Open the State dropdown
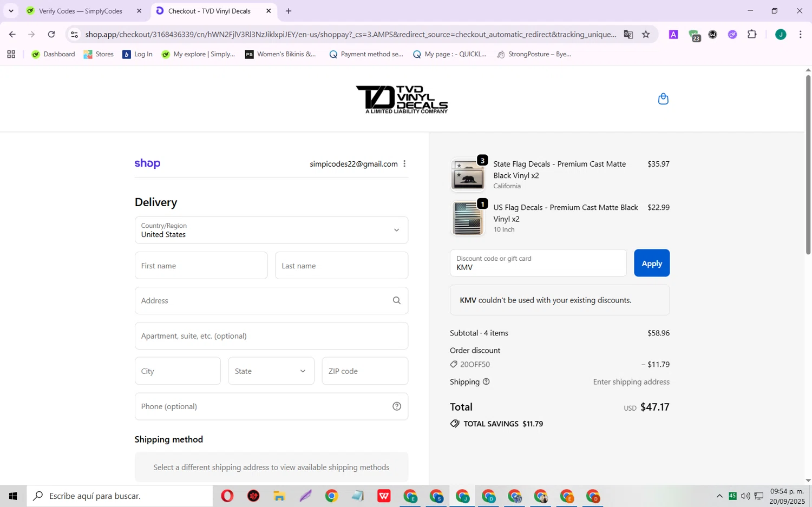Screen dimensions: 812x507 (x=271, y=371)
